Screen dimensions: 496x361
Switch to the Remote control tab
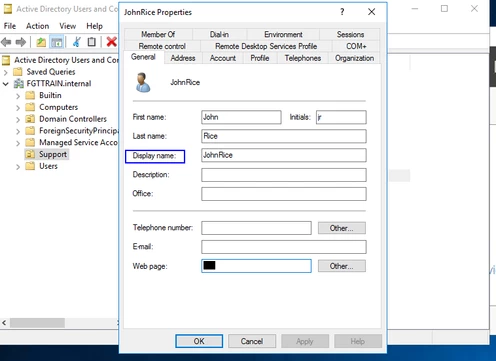162,46
